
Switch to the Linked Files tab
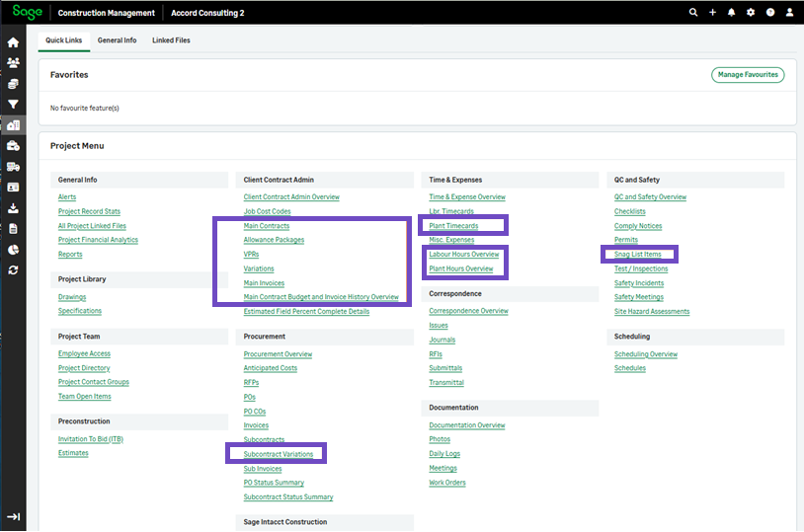point(171,40)
